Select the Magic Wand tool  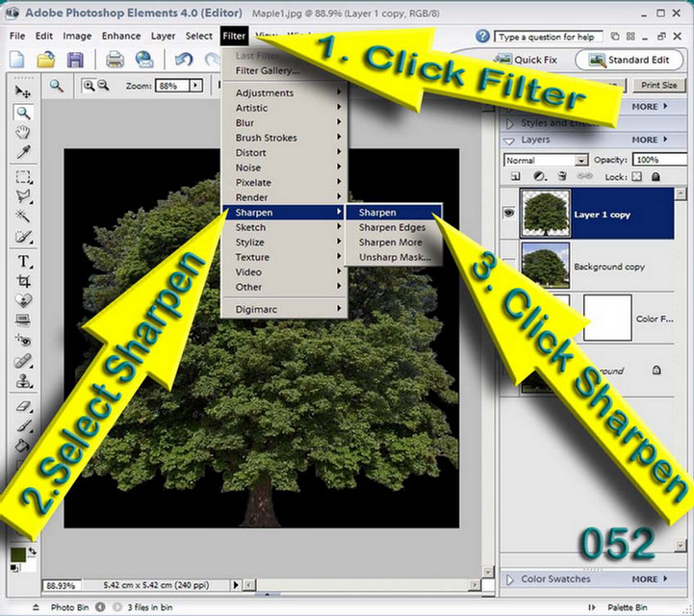[x=23, y=216]
